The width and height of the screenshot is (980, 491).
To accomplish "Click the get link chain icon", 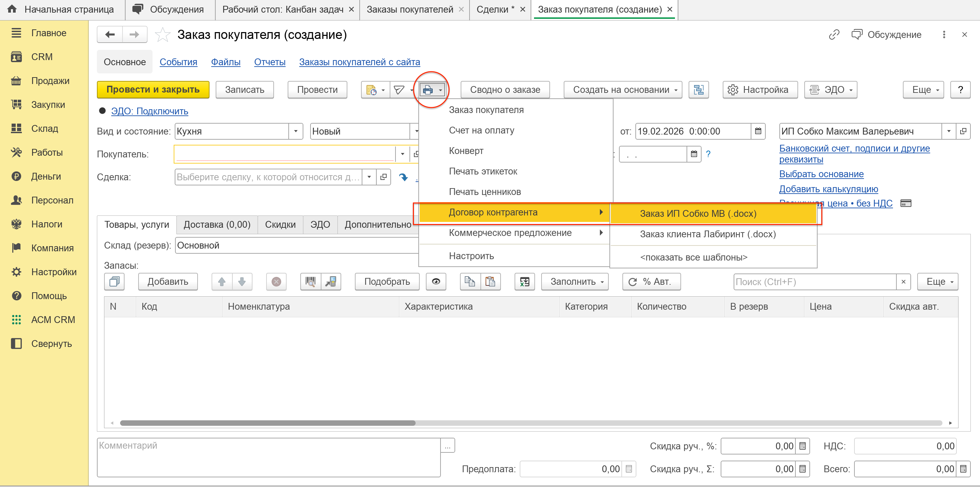I will click(x=834, y=34).
